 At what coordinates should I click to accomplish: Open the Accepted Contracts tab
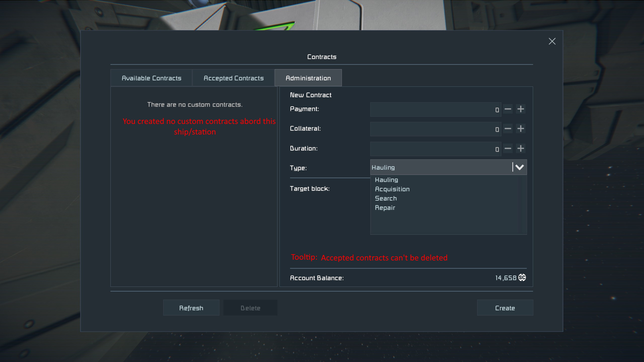tap(233, 78)
